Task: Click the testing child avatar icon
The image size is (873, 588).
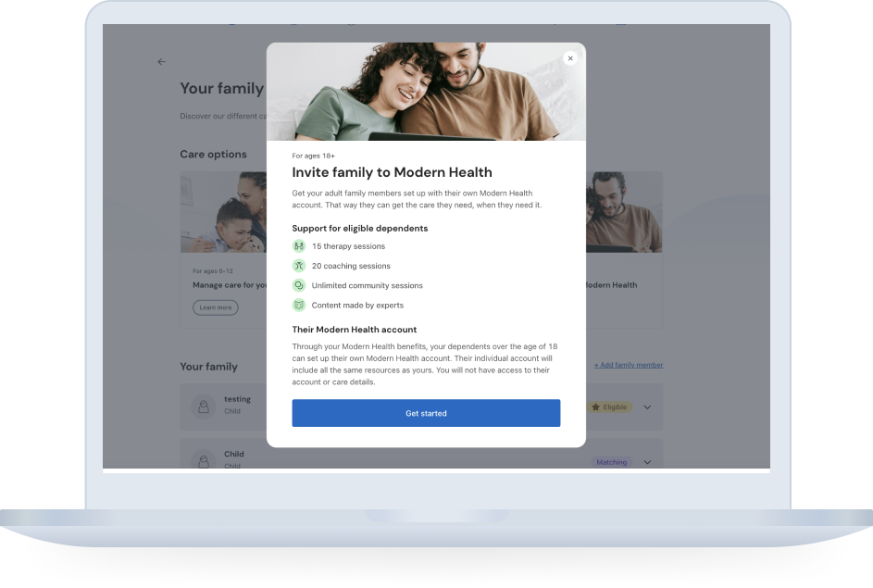Action: (204, 407)
